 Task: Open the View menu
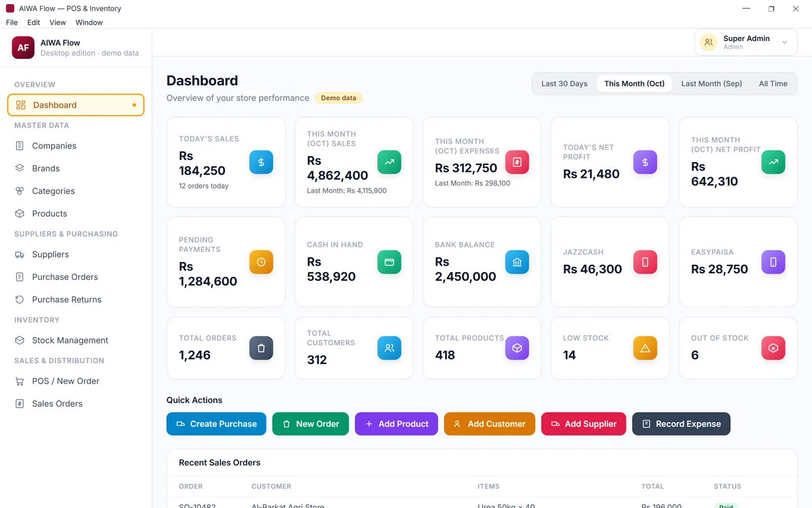pyautogui.click(x=57, y=22)
